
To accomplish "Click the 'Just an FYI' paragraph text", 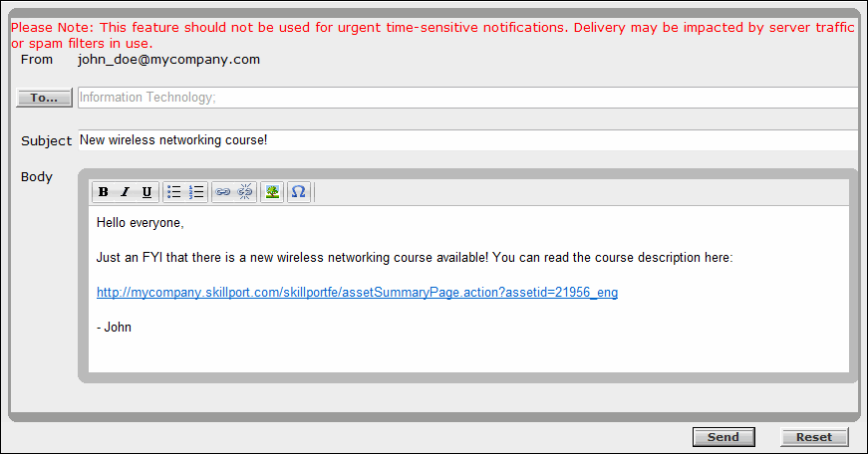I will tap(415, 258).
